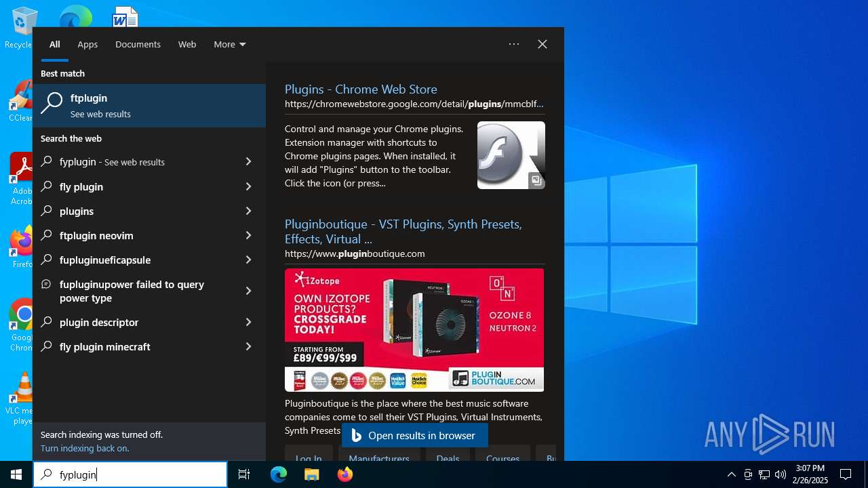This screenshot has height=488, width=868.
Task: Click the search magnifier icon in taskbar
Action: 46,474
